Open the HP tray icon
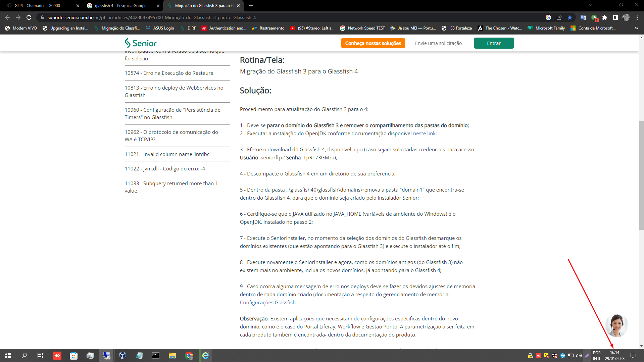This screenshot has width=644, height=362. coord(563,356)
